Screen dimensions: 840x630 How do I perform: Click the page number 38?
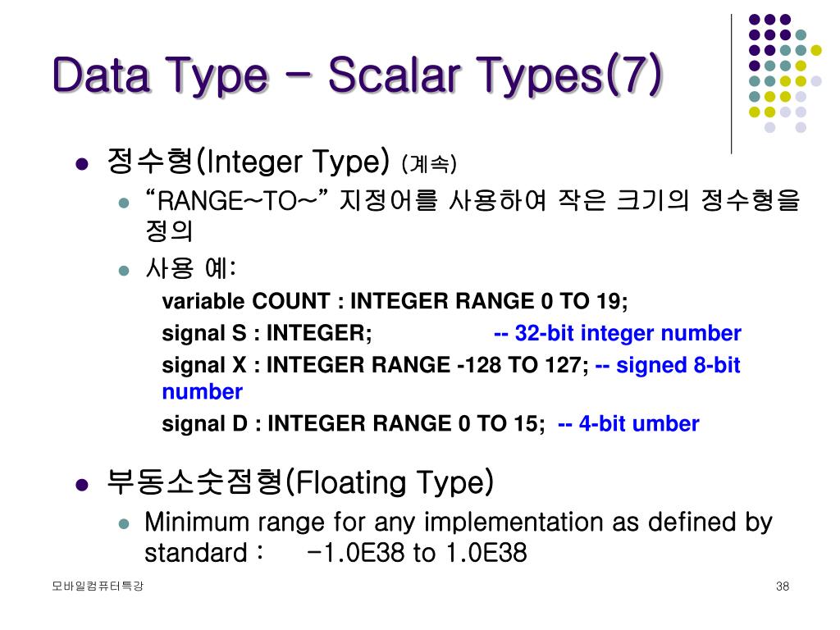click(x=782, y=586)
